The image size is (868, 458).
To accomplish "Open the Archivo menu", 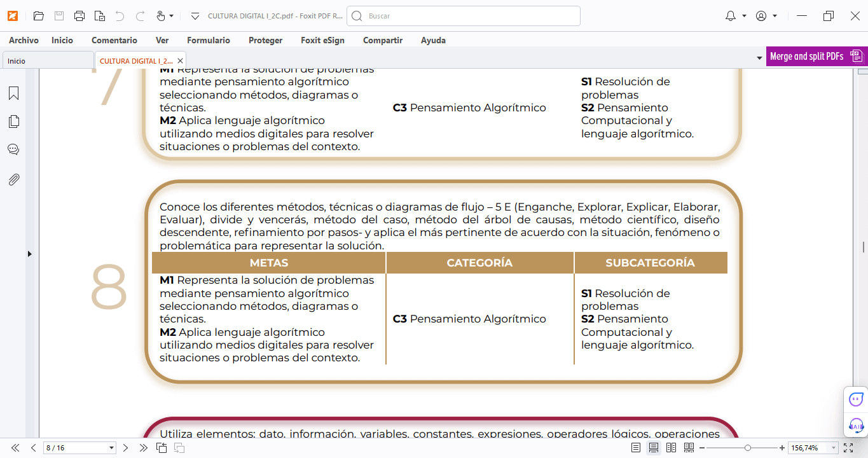I will click(24, 40).
